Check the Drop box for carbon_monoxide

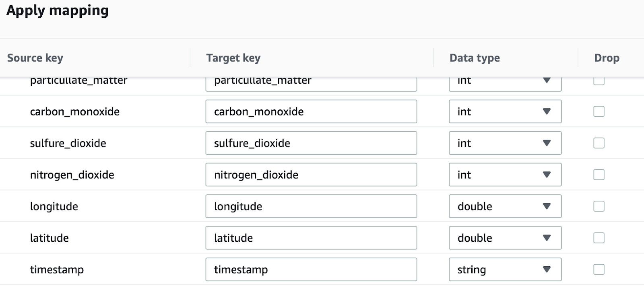click(599, 111)
